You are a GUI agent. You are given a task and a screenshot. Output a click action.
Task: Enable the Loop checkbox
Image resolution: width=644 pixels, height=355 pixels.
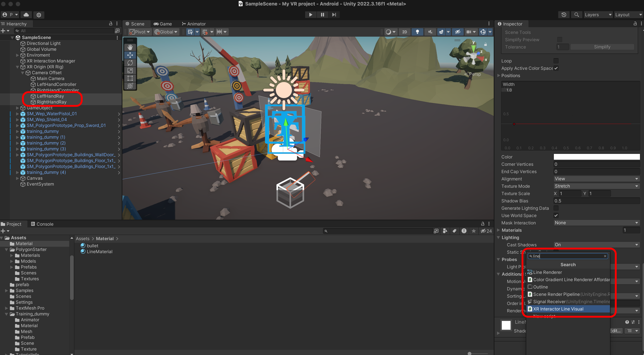tap(556, 61)
